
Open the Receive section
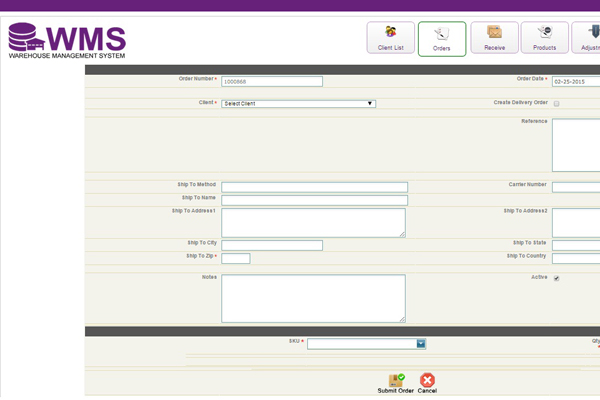click(494, 38)
